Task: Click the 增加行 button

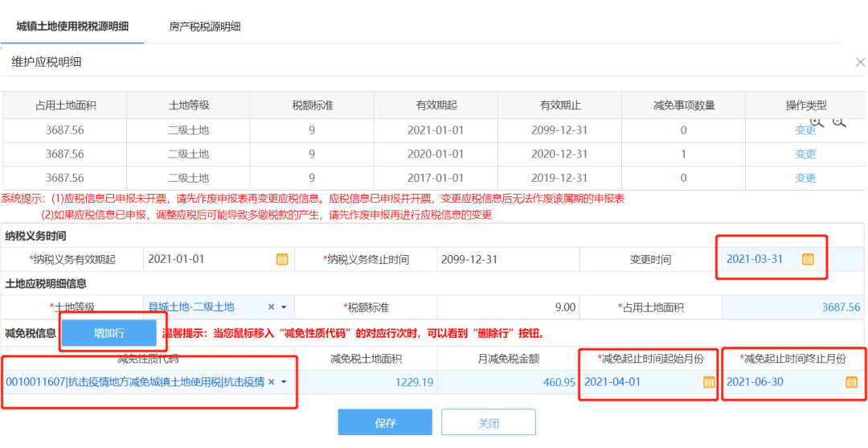Action: click(109, 333)
